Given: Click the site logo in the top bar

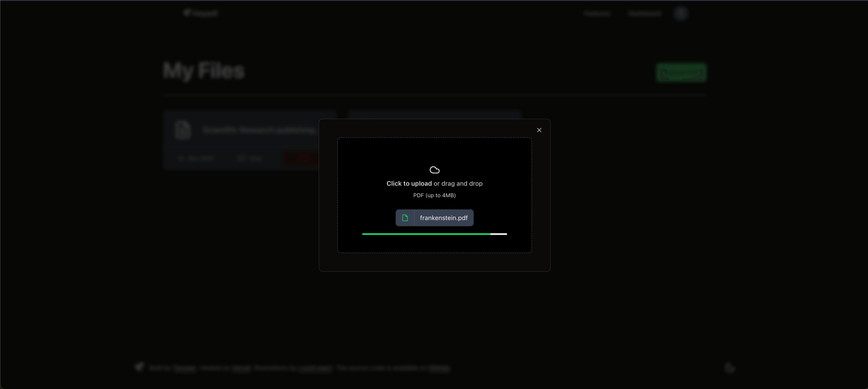Looking at the screenshot, I should [201, 14].
